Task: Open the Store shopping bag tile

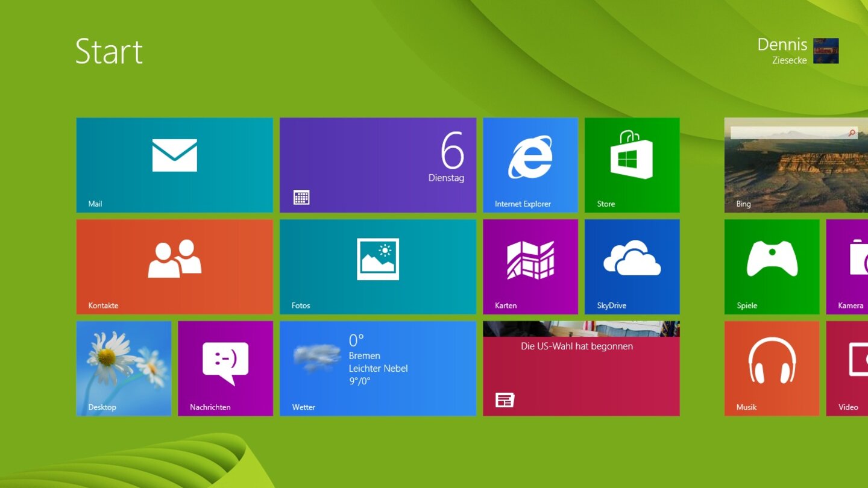Action: point(632,164)
